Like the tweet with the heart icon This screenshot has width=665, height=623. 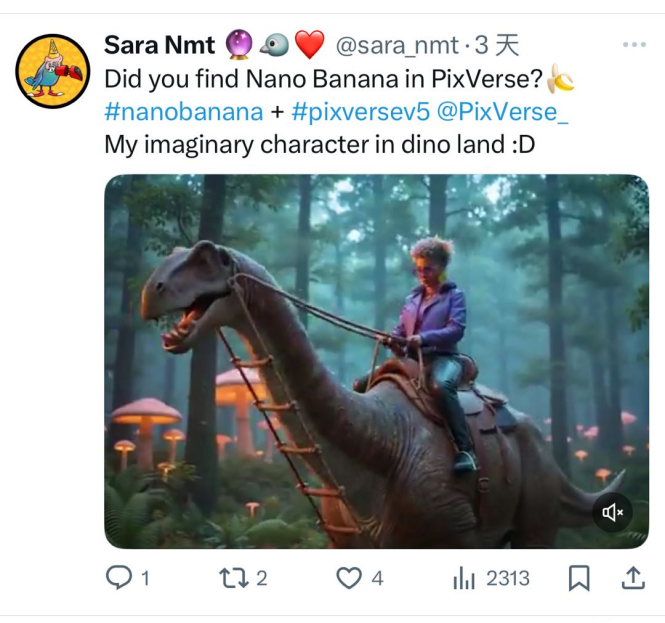tap(347, 578)
